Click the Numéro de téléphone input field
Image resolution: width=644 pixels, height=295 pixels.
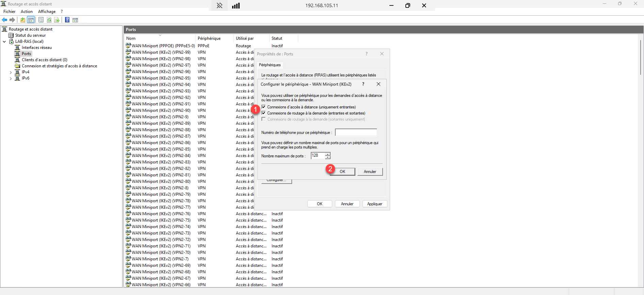click(356, 133)
